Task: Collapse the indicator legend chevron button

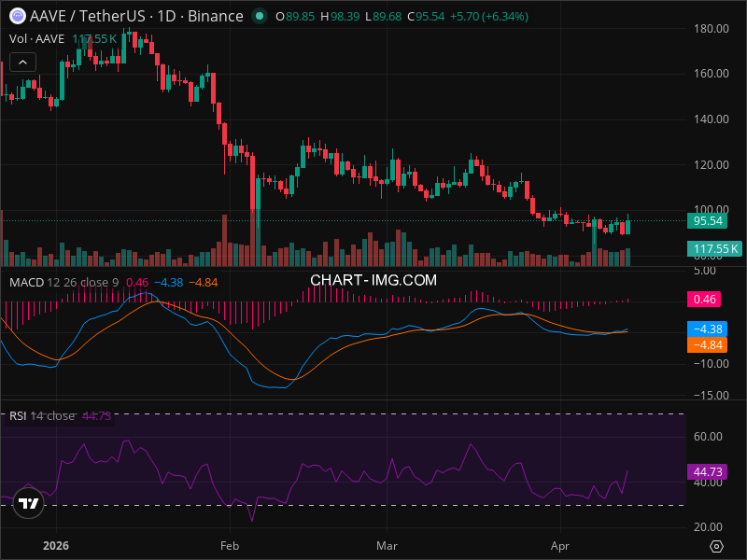Action: point(22,63)
